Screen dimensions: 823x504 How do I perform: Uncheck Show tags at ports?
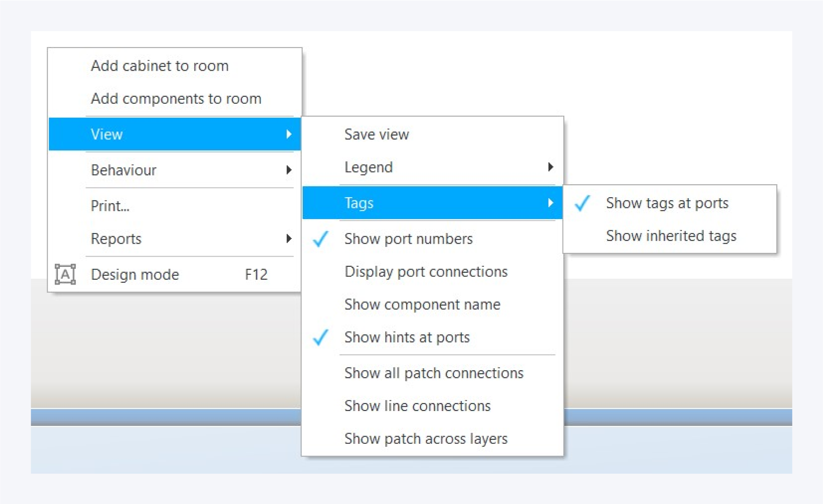click(x=666, y=203)
